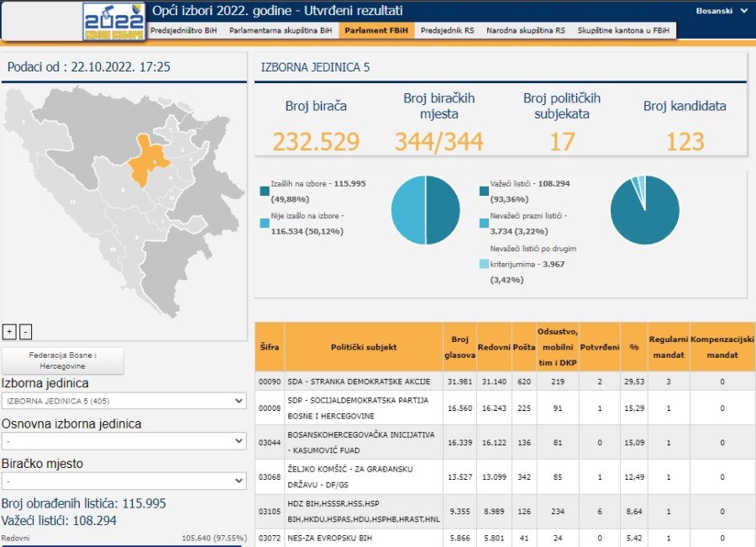
Task: Open the Bosanski language dropdown
Action: [722, 11]
